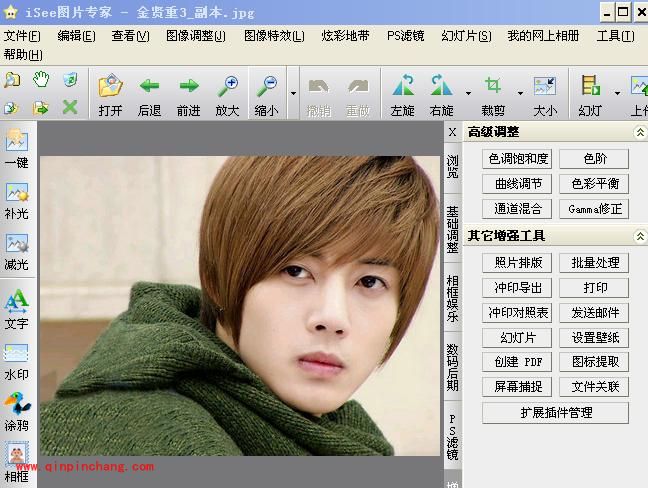Collapse the 其它增强工具 panel section
648x488 pixels.
point(639,236)
